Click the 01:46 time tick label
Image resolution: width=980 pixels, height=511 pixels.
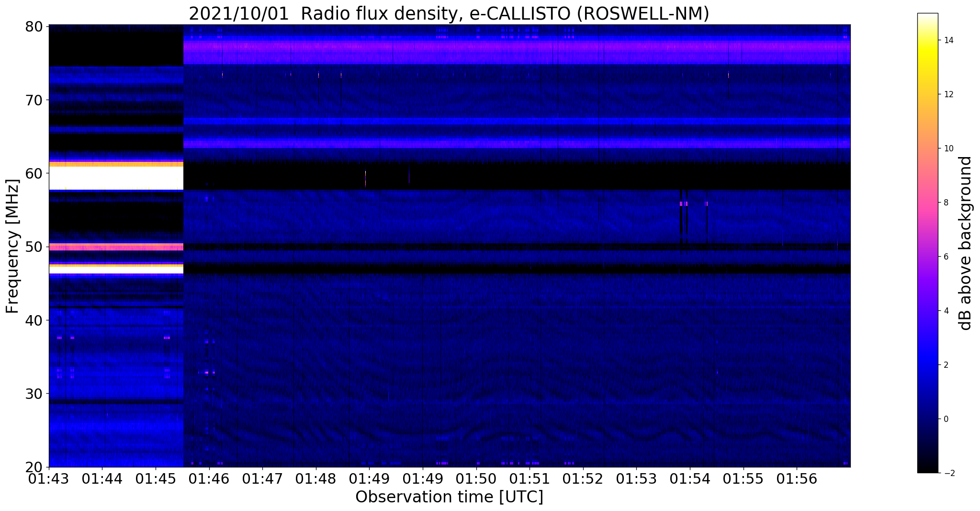209,479
